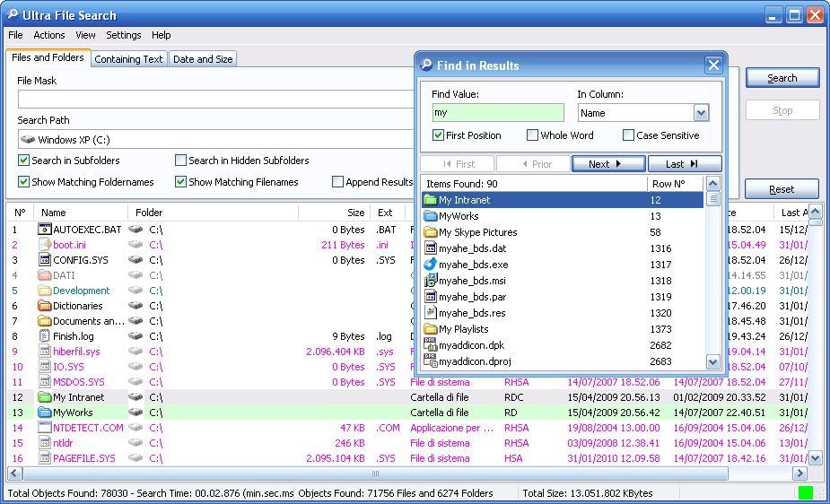Click the boot.ini file icon
Viewport: 830px width, 504px height.
coord(45,244)
